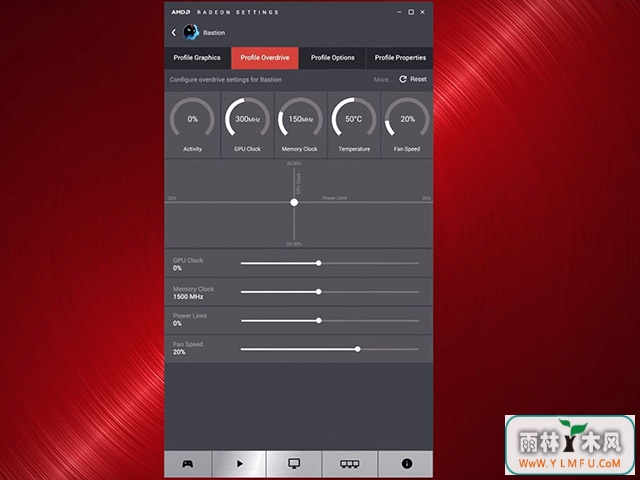This screenshot has height=480, width=640.
Task: Open the Profile Options tab
Action: [x=333, y=58]
